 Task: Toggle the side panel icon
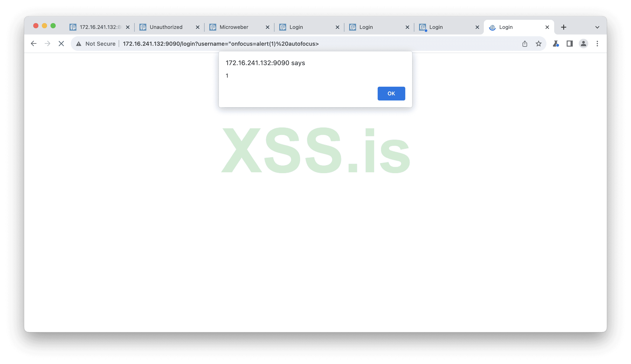(570, 44)
